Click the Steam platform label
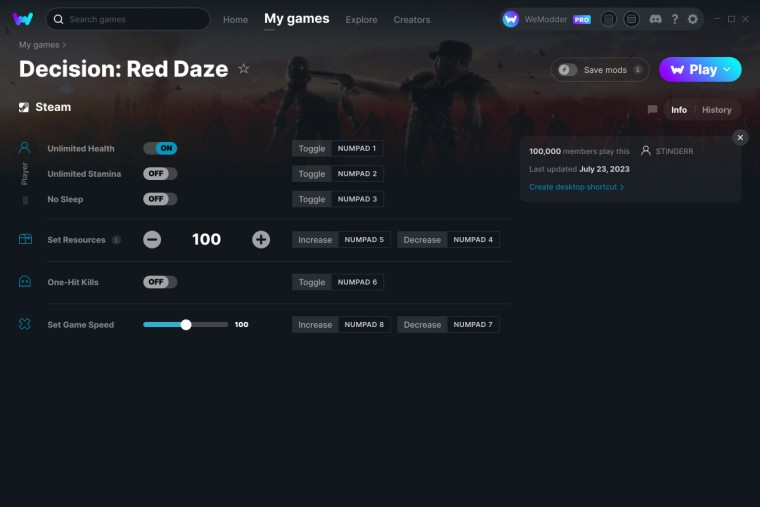This screenshot has height=507, width=760. coord(53,107)
